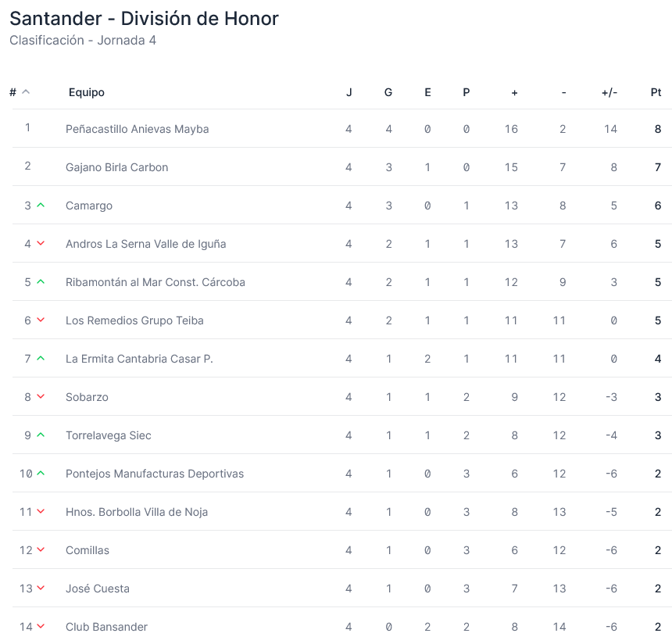Screen dimensions: 672x644
Task: Sort the table by Equipo column
Action: click(87, 92)
